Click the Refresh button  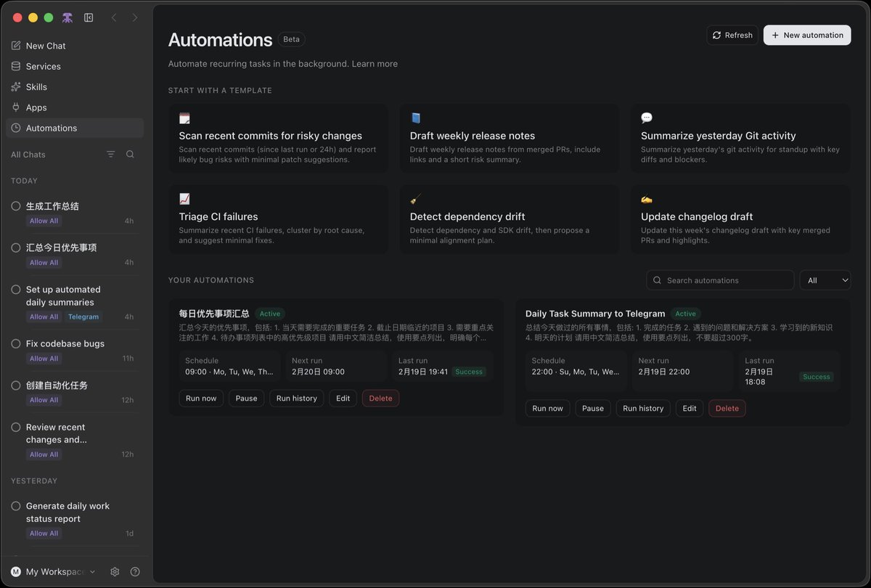pyautogui.click(x=732, y=35)
